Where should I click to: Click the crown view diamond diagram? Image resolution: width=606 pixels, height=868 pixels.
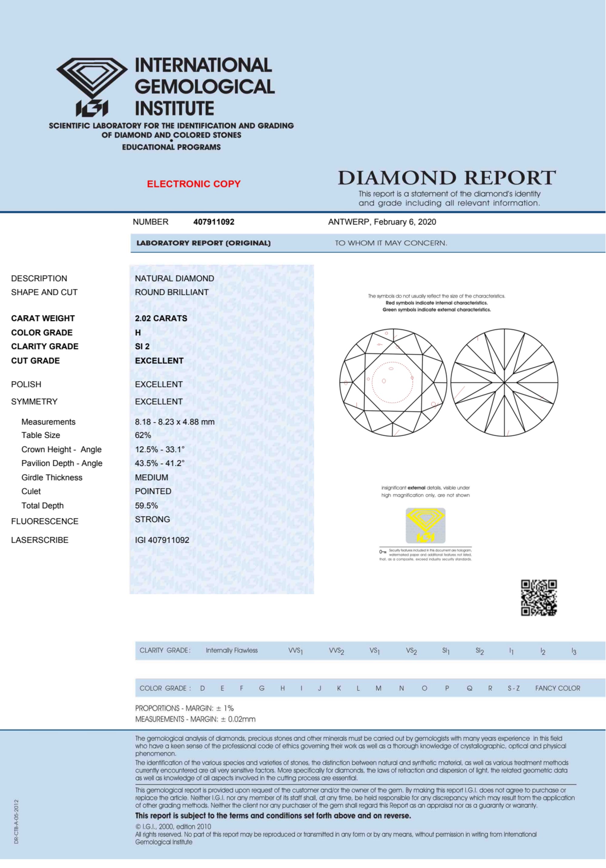click(x=393, y=382)
